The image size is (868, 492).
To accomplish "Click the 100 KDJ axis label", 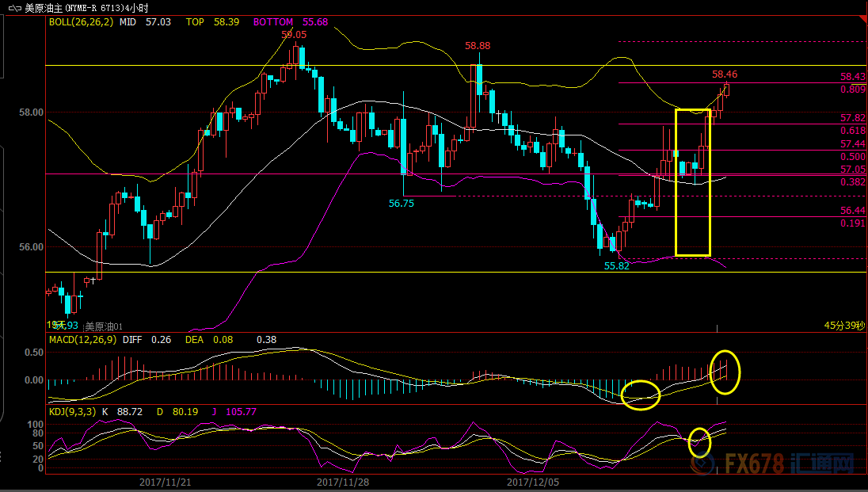I will point(35,425).
